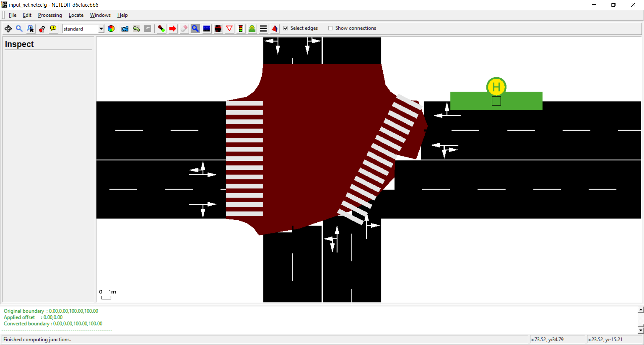Click the Help menu
This screenshot has width=644, height=345.
[122, 15]
